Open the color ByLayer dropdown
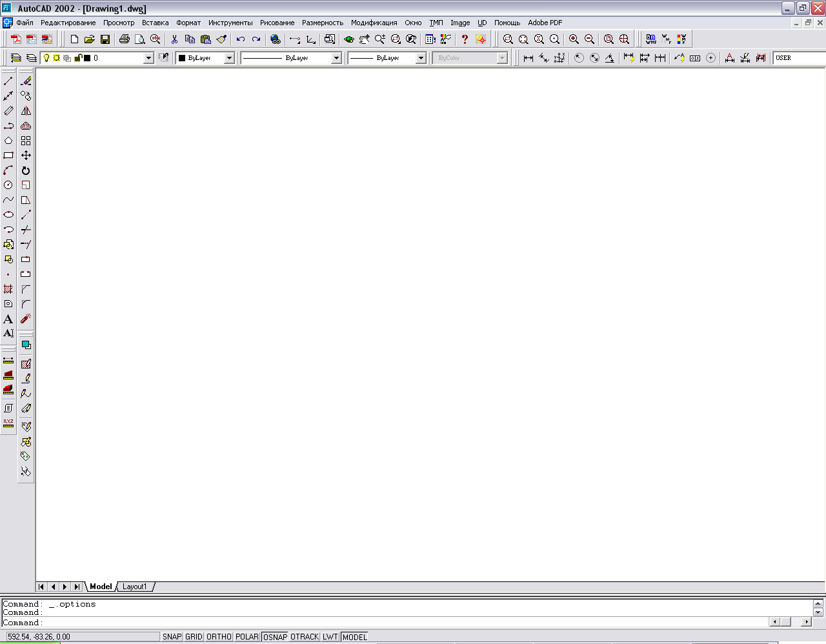 tap(229, 58)
